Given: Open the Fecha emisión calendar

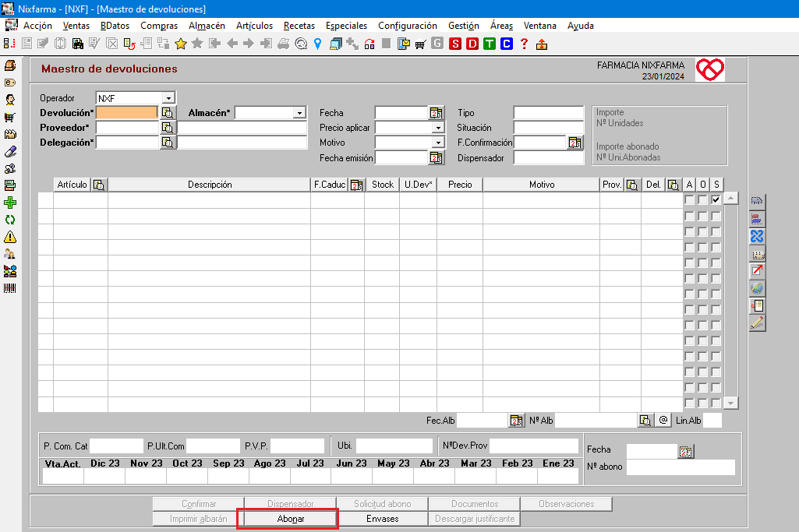Looking at the screenshot, I should tap(437, 158).
